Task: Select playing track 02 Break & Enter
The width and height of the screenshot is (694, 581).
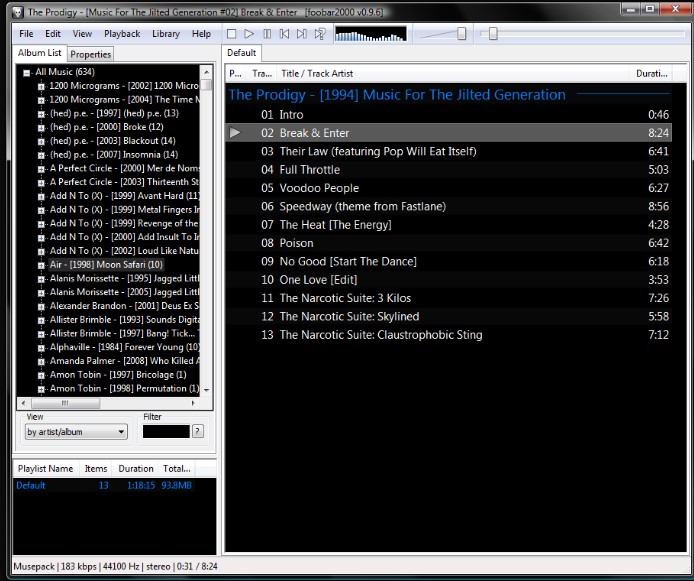Action: coord(448,133)
